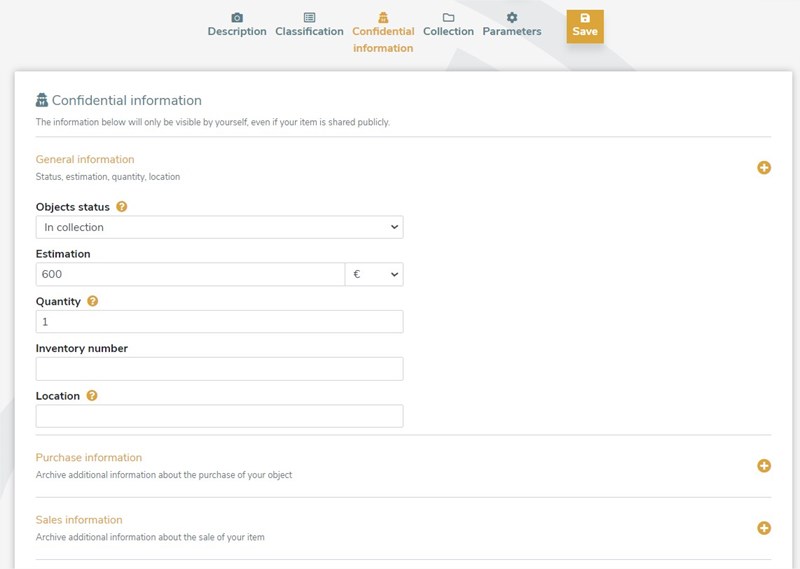Open the currency dropdown showing €
Image resolution: width=800 pixels, height=569 pixels.
[x=374, y=274]
